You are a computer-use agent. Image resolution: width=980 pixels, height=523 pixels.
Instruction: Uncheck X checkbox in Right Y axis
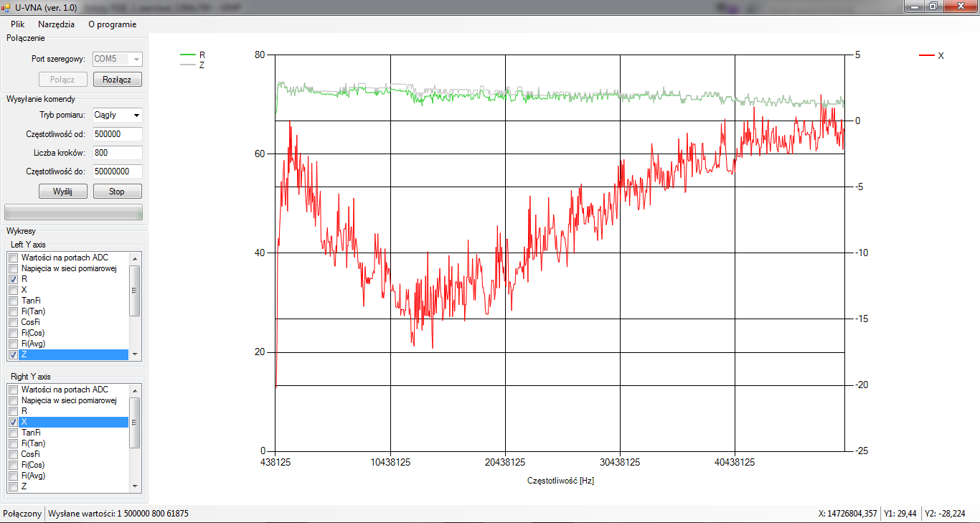point(13,422)
